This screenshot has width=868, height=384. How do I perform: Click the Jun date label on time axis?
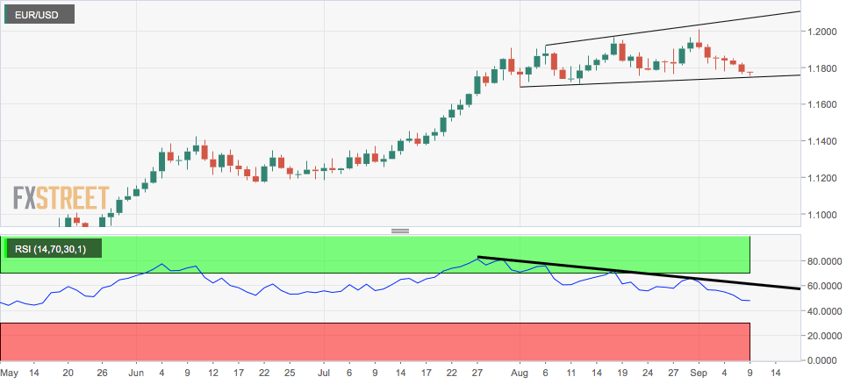(x=136, y=373)
